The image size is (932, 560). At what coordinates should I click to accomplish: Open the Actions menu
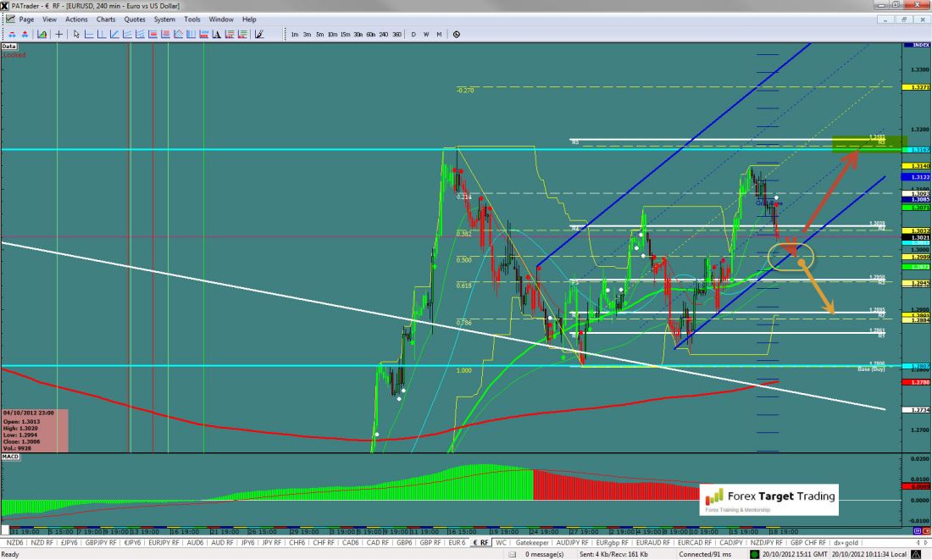(x=76, y=19)
